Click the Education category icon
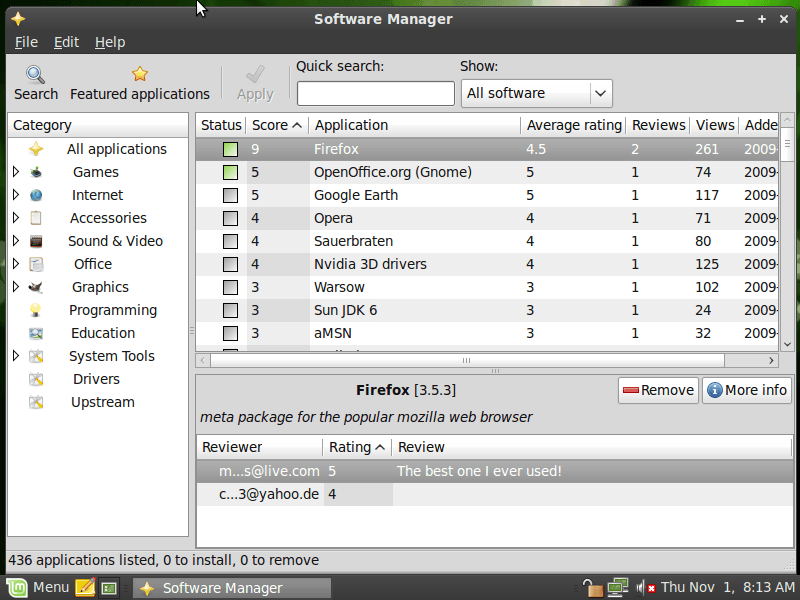This screenshot has height=600, width=800. coord(36,333)
